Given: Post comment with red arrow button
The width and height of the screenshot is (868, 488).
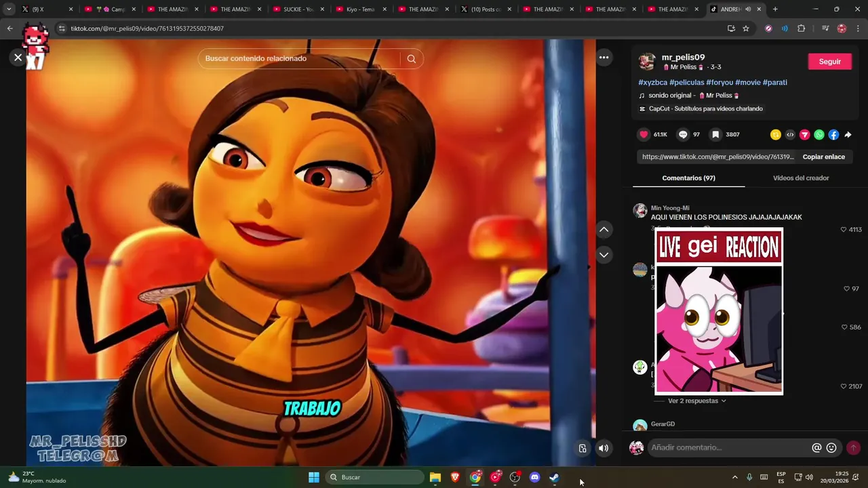Looking at the screenshot, I should pos(853,448).
